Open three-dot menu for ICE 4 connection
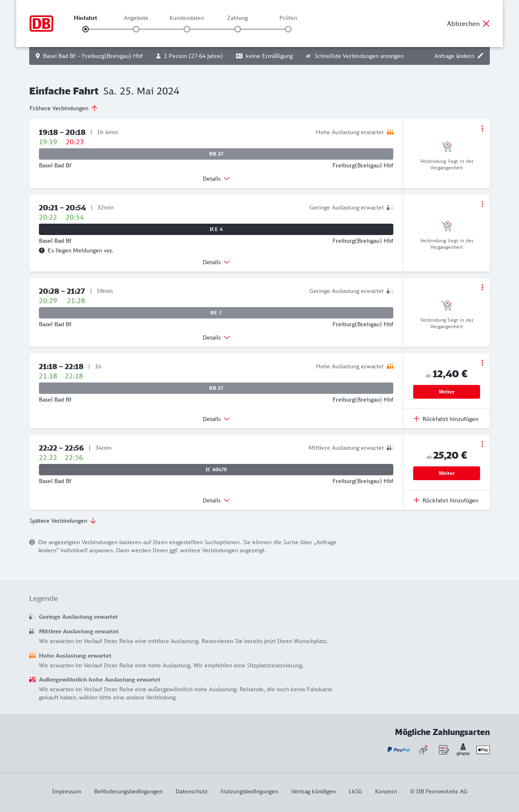519x812 pixels. (482, 204)
